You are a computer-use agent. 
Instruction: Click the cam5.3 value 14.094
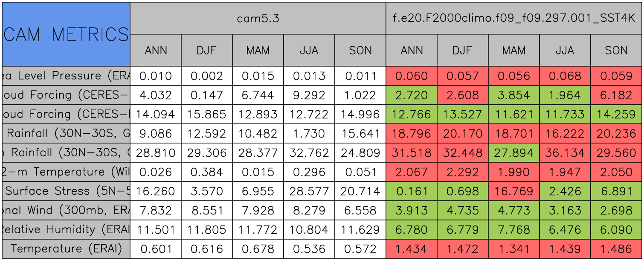point(156,114)
